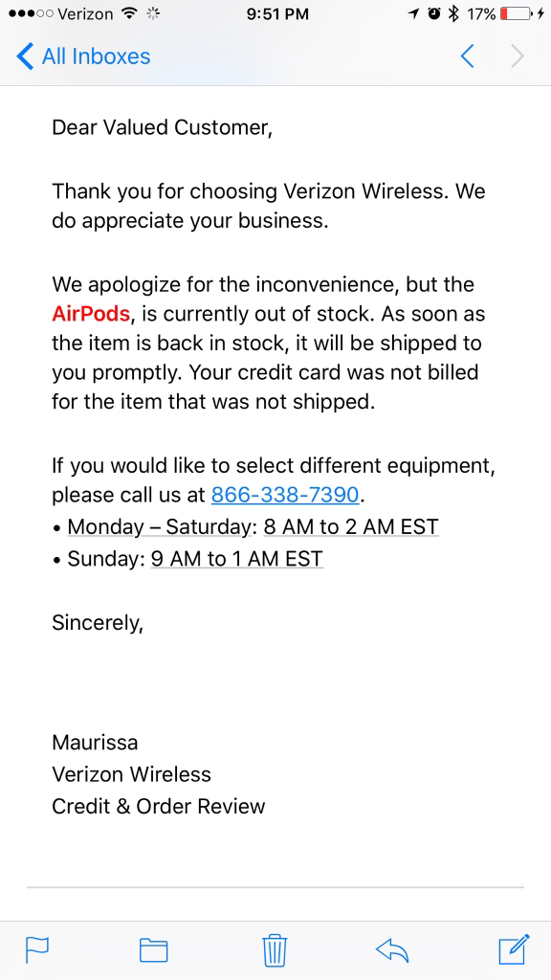Tap the red AirPods text
Screen dimensions: 551x980
(x=91, y=314)
